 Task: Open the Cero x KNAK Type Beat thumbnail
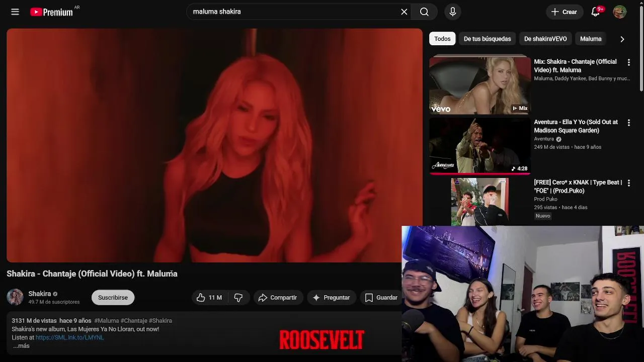(x=479, y=202)
